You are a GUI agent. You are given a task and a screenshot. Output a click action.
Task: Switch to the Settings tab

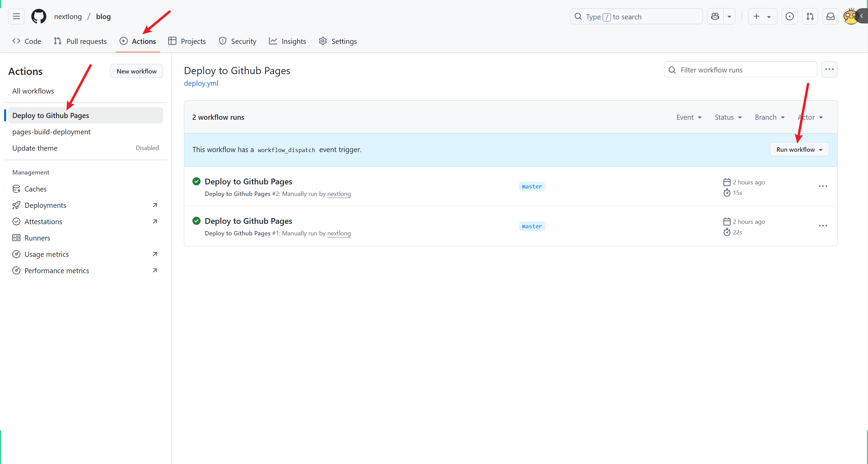(337, 41)
